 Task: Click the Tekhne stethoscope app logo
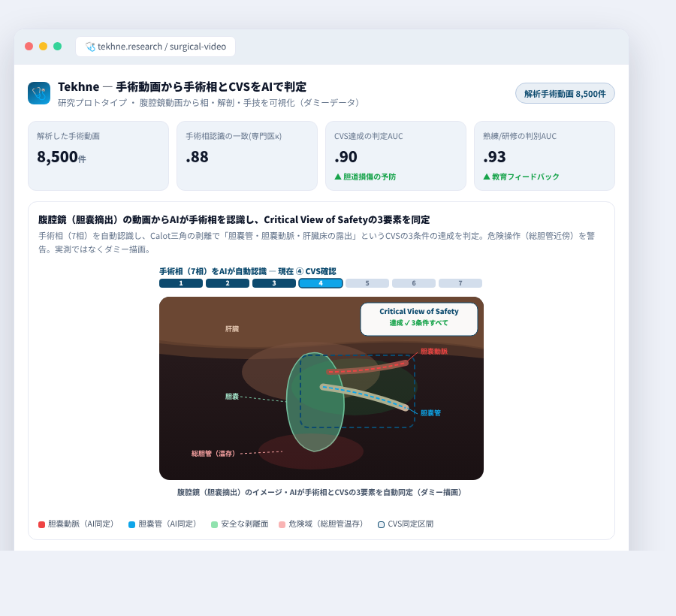point(39,93)
